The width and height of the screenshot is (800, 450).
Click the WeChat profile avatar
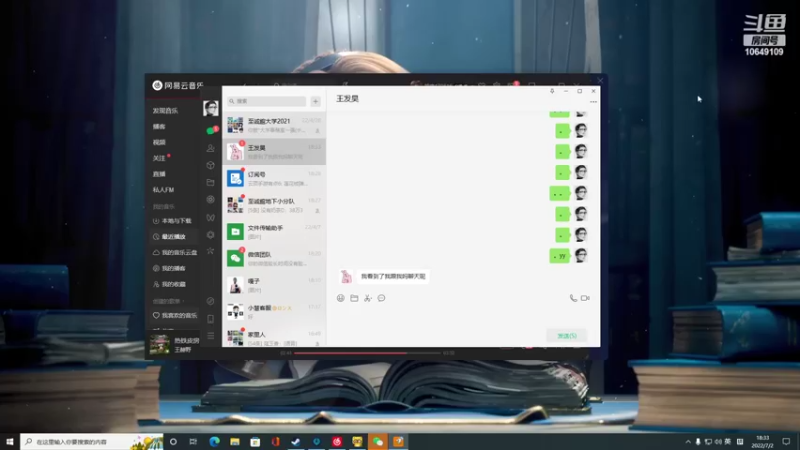tap(211, 108)
